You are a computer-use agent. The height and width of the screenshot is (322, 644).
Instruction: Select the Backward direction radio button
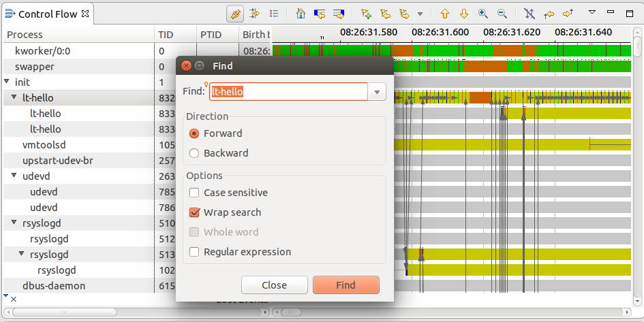point(195,153)
